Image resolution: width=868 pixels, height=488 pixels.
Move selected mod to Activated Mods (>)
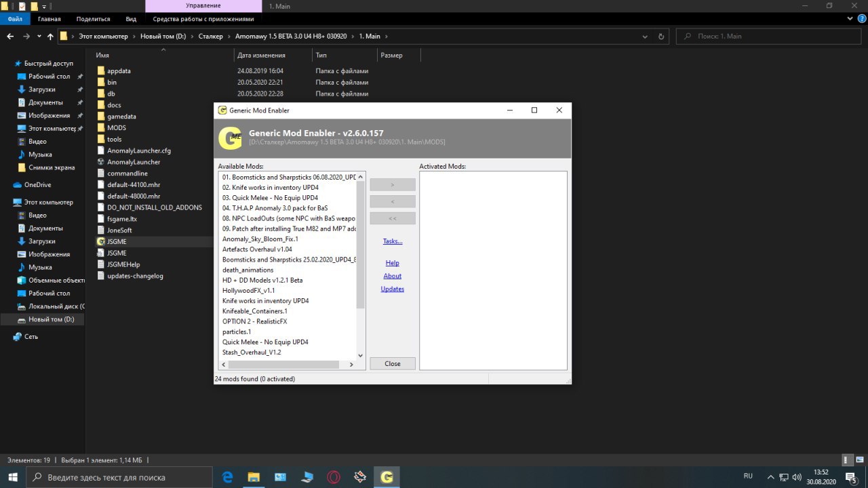(x=393, y=184)
